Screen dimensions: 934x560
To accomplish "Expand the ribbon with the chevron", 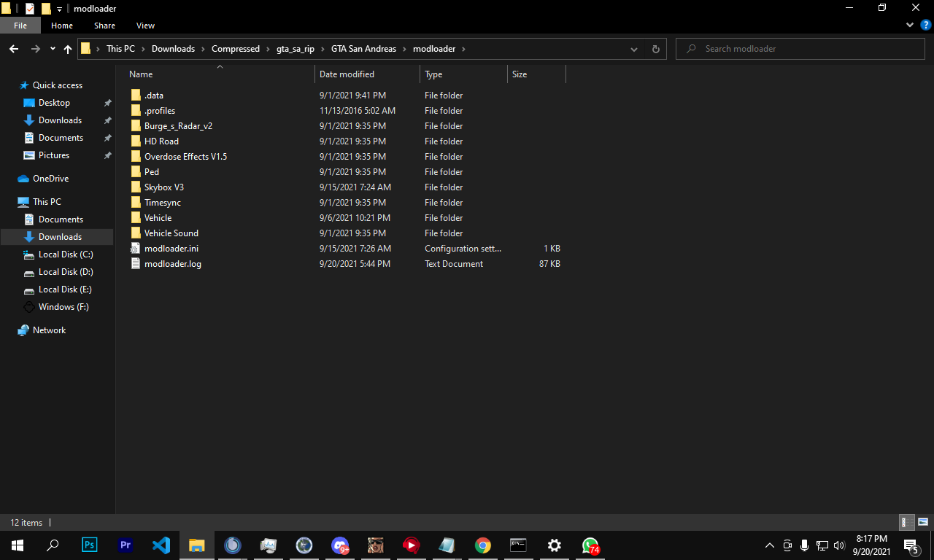I will 910,25.
